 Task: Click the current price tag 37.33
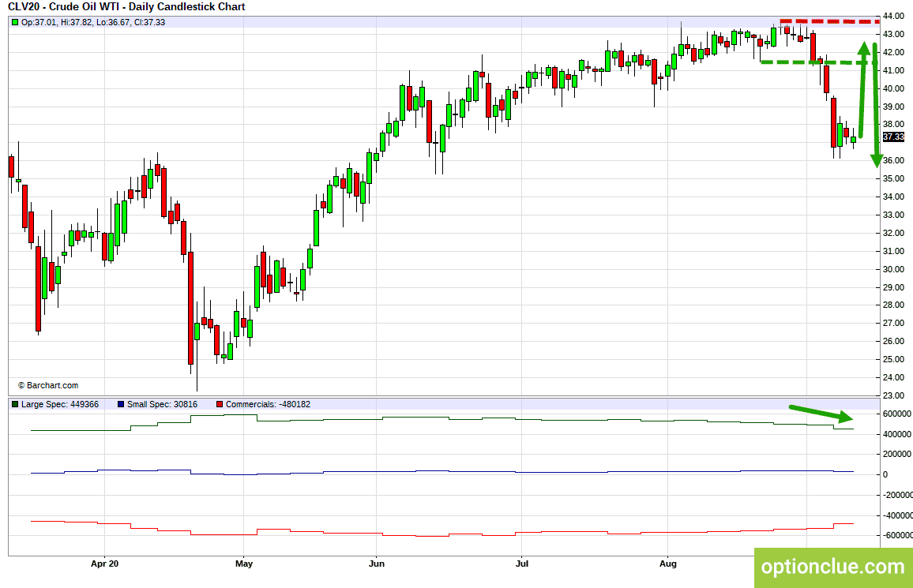(x=893, y=137)
